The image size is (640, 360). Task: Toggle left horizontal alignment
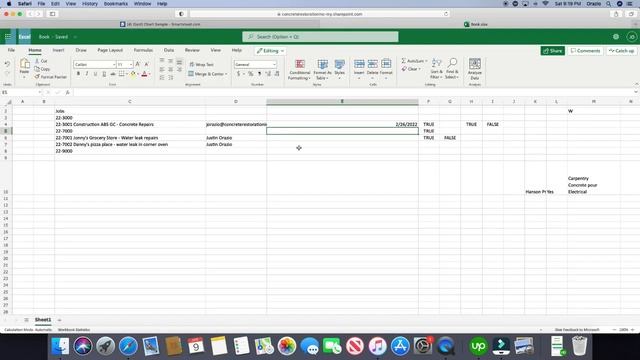[162, 69]
